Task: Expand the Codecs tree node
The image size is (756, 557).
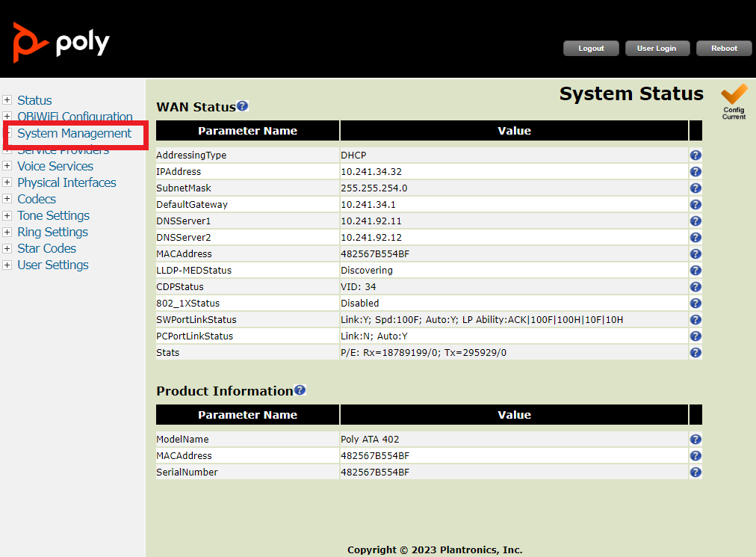Action: (7, 199)
